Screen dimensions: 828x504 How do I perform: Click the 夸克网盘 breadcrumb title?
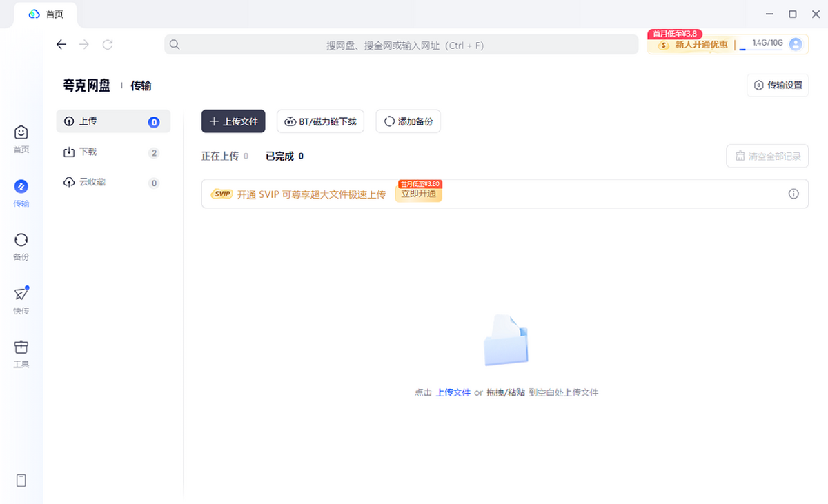[x=86, y=85]
